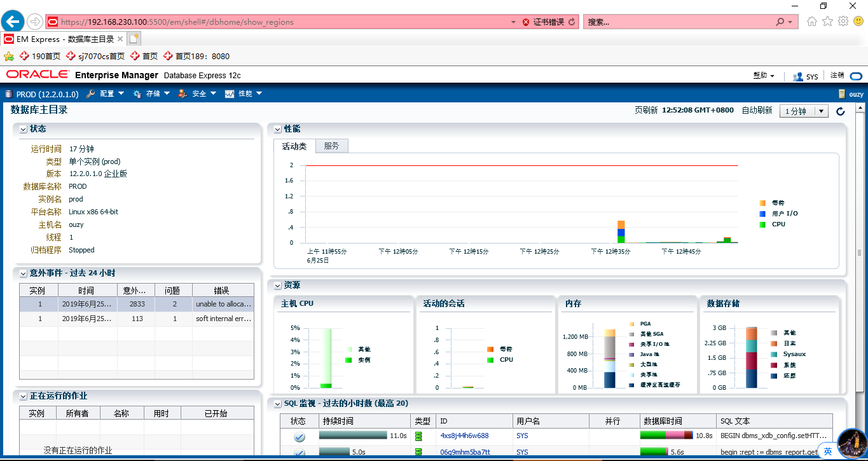Click the 英 input method indicator
The image size is (868, 461).
click(827, 451)
